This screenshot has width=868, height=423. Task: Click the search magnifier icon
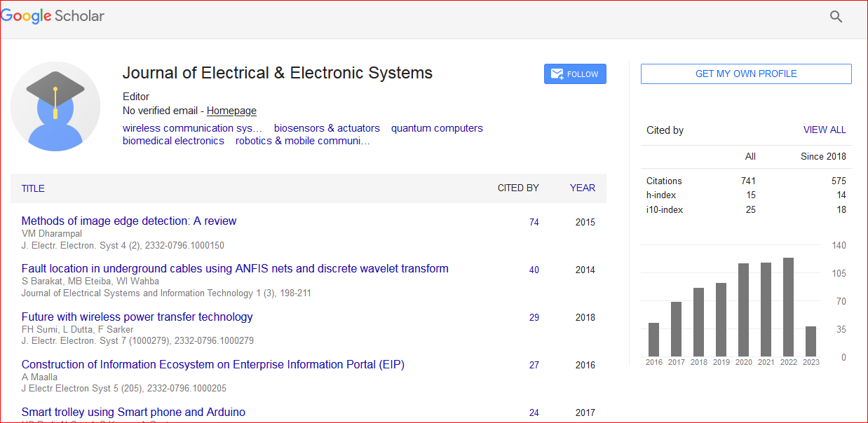coord(836,17)
